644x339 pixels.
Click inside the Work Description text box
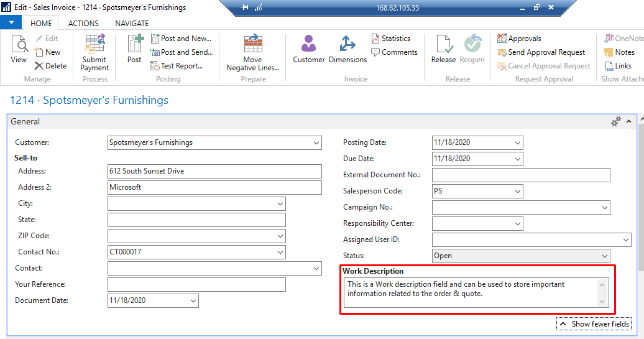[476, 292]
